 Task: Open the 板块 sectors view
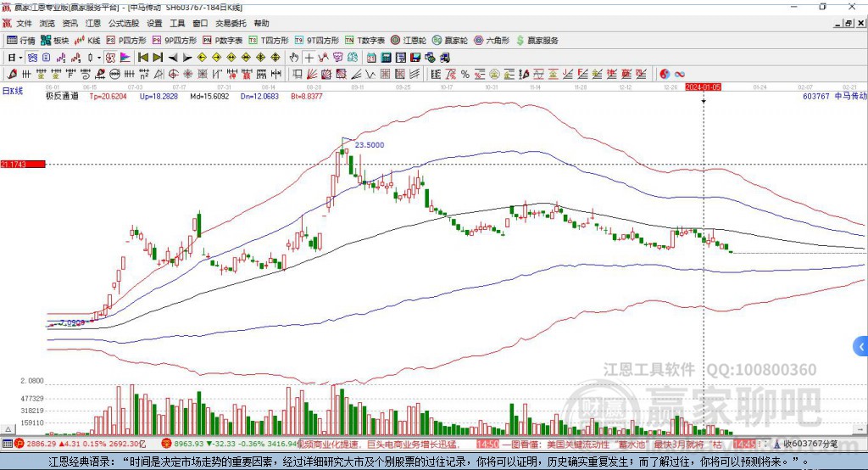tap(55, 41)
